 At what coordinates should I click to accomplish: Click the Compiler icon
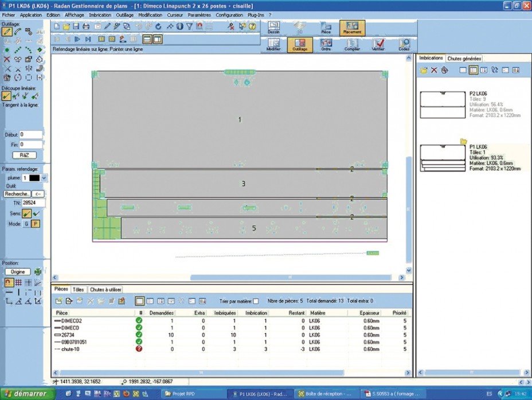pyautogui.click(x=352, y=45)
